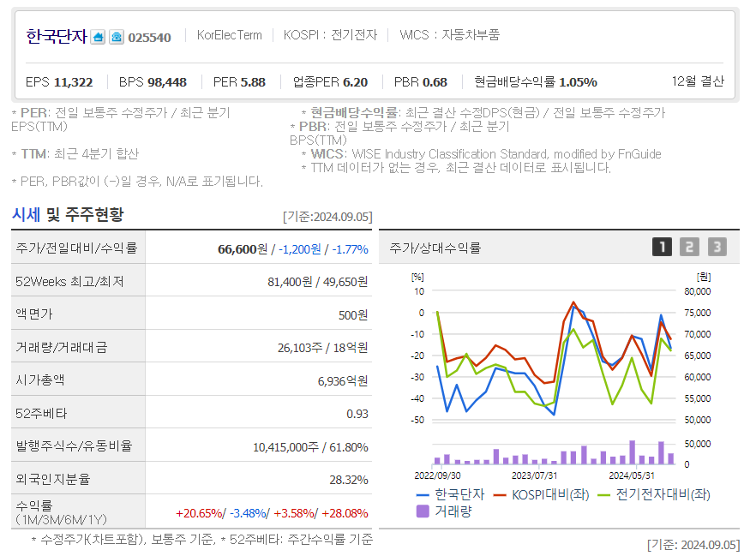Click the 발행주식수/유동비율 row label
Viewport: 756px width, 556px height.
tap(74, 445)
